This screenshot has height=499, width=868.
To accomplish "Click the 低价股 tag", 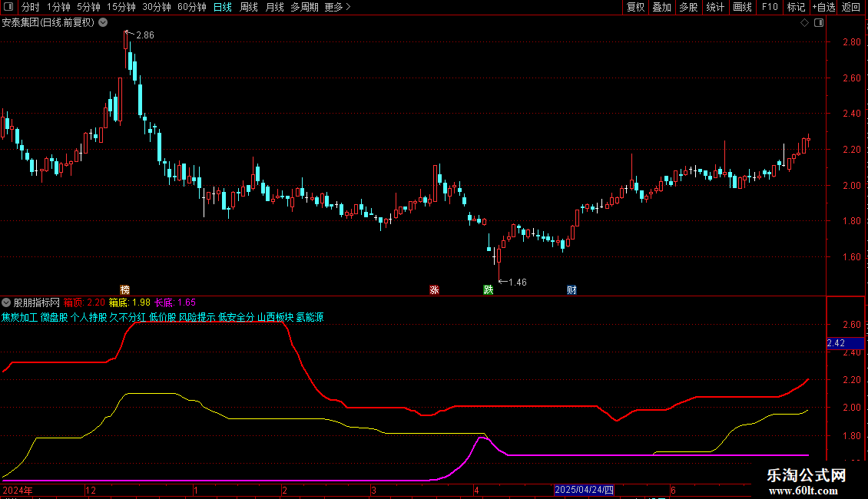I will 163,318.
